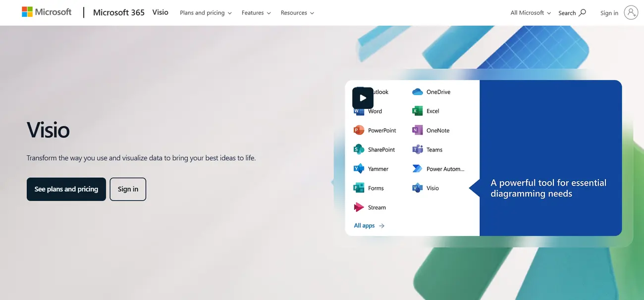Open the OneNote icon

418,130
